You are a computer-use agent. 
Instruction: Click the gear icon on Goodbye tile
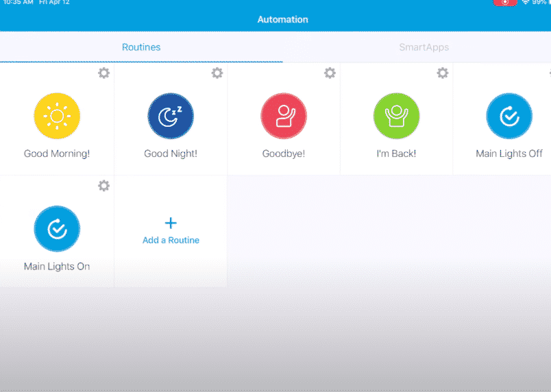(x=330, y=73)
